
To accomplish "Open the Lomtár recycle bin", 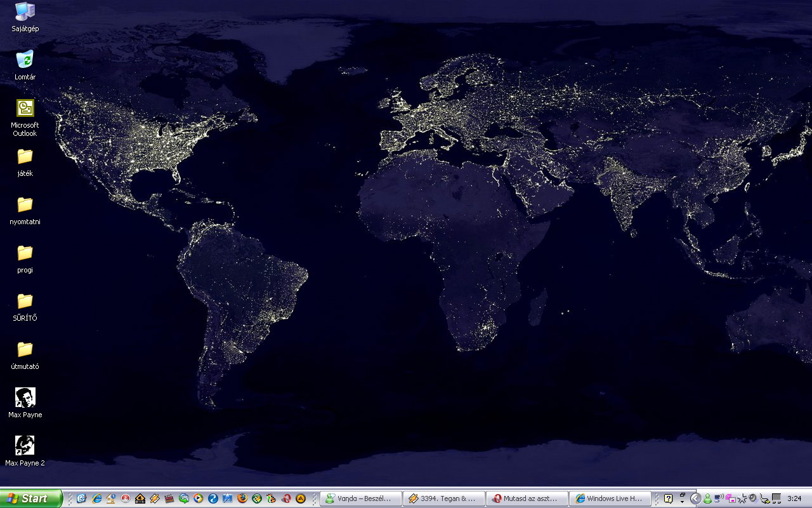I will coord(25,65).
